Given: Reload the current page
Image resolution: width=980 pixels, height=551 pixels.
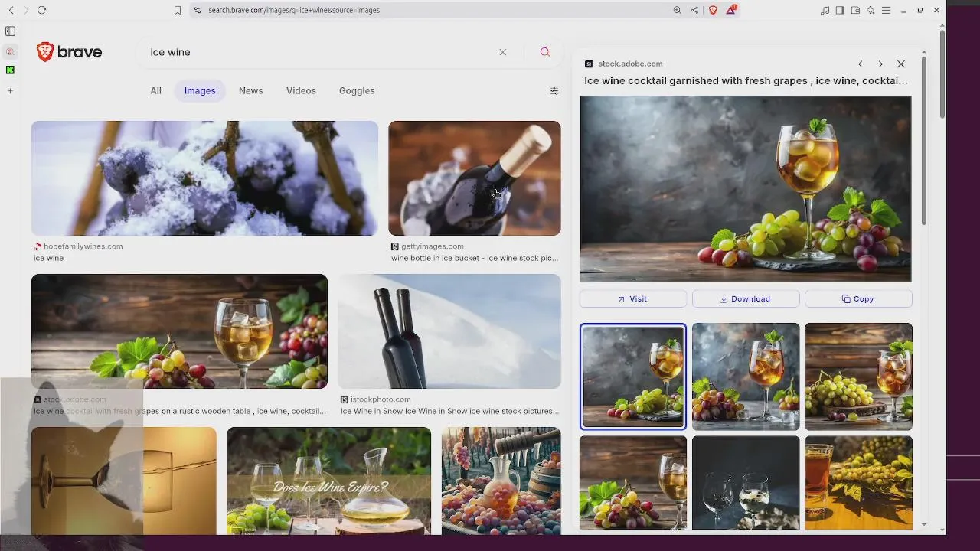Looking at the screenshot, I should point(42,10).
